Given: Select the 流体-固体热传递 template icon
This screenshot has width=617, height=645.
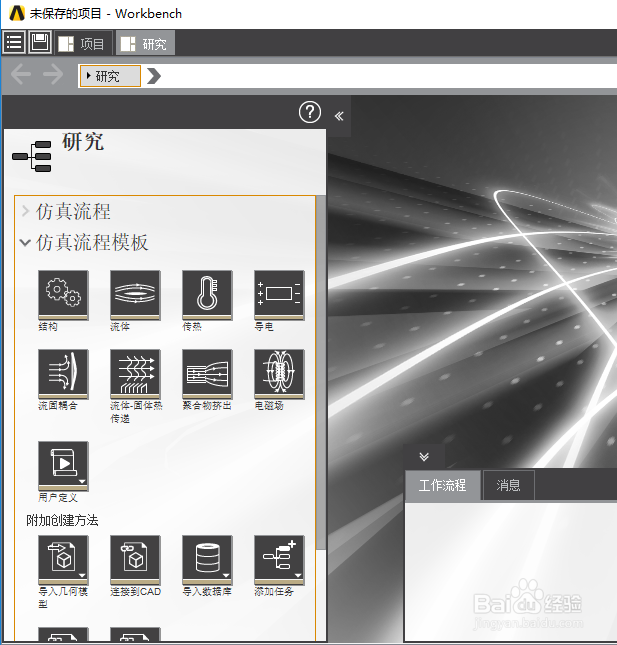Looking at the screenshot, I should pos(135,374).
